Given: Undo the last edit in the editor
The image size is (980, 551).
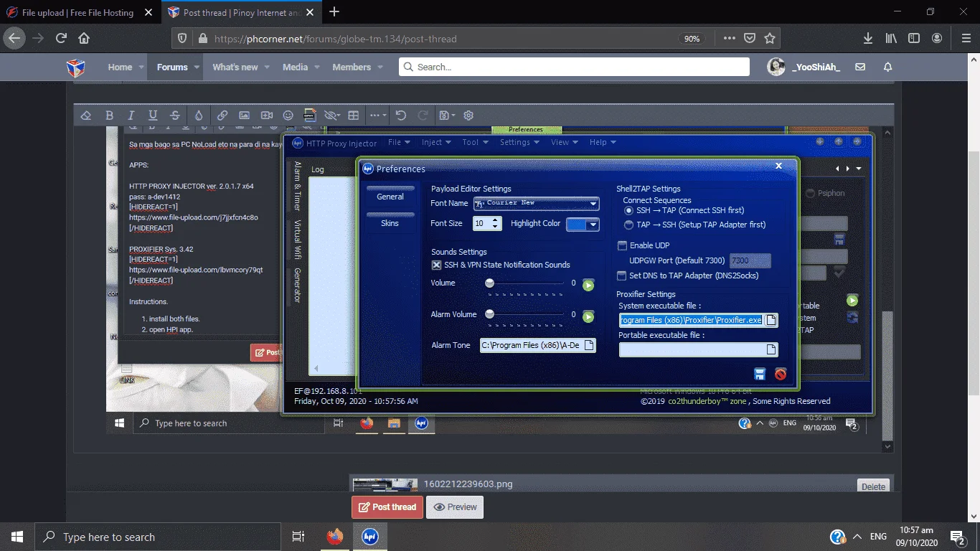Looking at the screenshot, I should point(401,116).
